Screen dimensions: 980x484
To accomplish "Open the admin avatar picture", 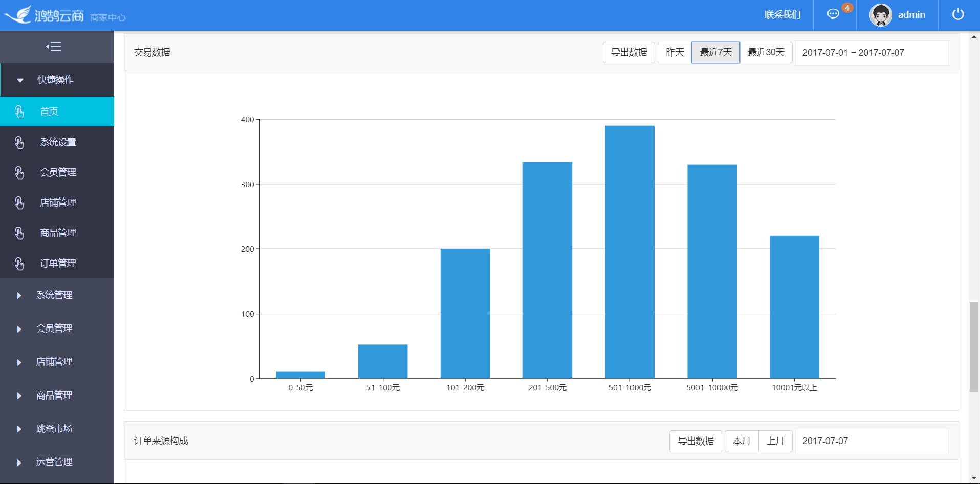I will tap(881, 15).
